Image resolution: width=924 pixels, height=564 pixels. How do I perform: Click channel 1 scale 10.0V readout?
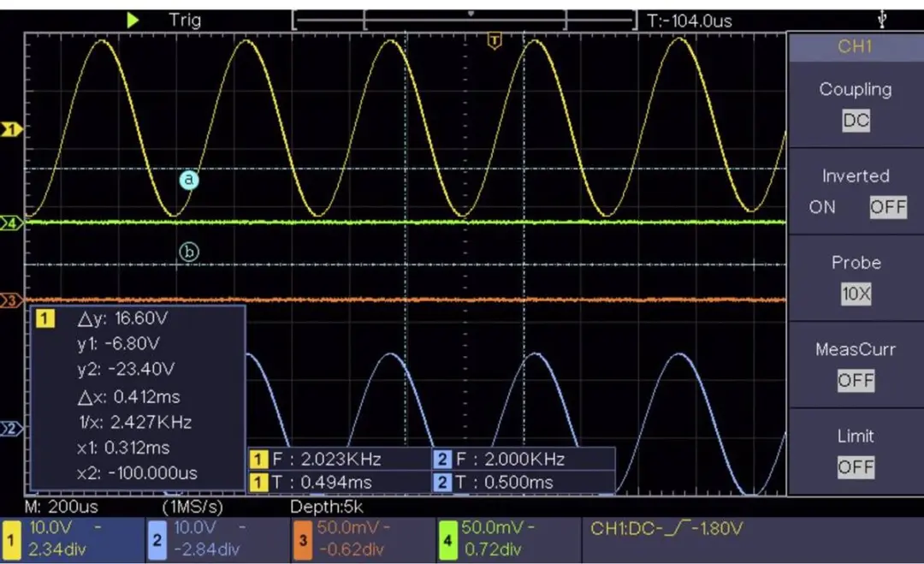tap(50, 527)
